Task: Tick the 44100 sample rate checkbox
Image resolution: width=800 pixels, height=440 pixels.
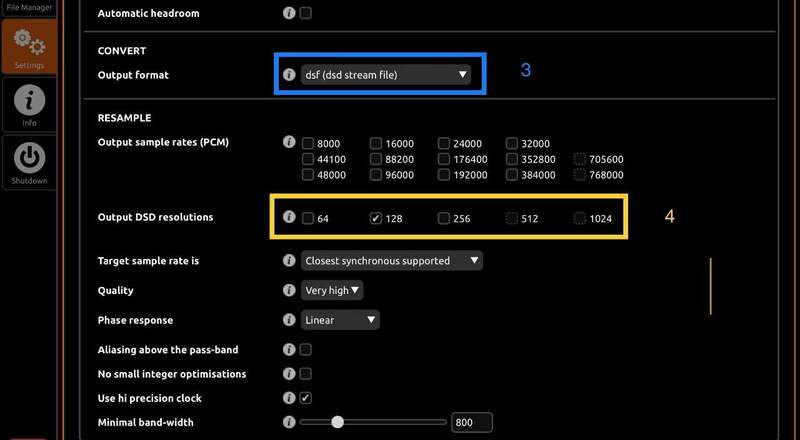Action: coord(308,159)
